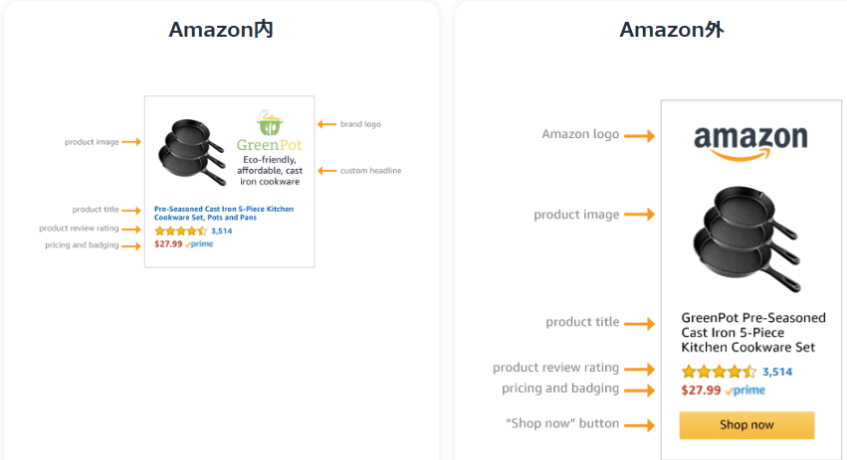The width and height of the screenshot is (847, 460).
Task: Click the star rating in the large ad
Action: (718, 371)
